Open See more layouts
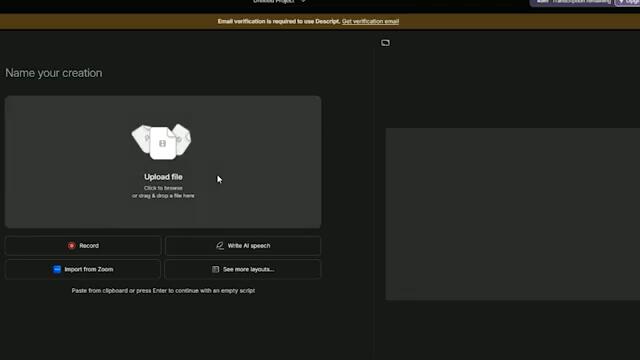This screenshot has width=640, height=360. pos(243,269)
